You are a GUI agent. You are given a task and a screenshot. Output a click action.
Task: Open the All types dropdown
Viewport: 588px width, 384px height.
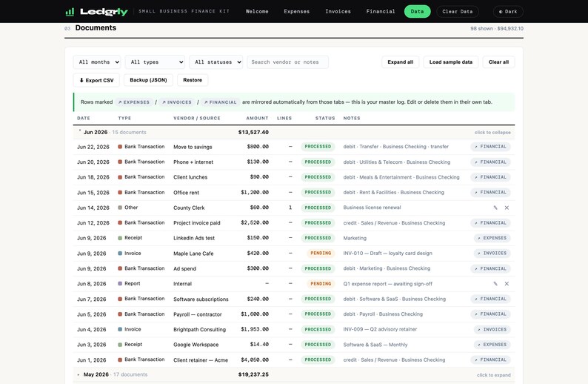click(x=155, y=62)
